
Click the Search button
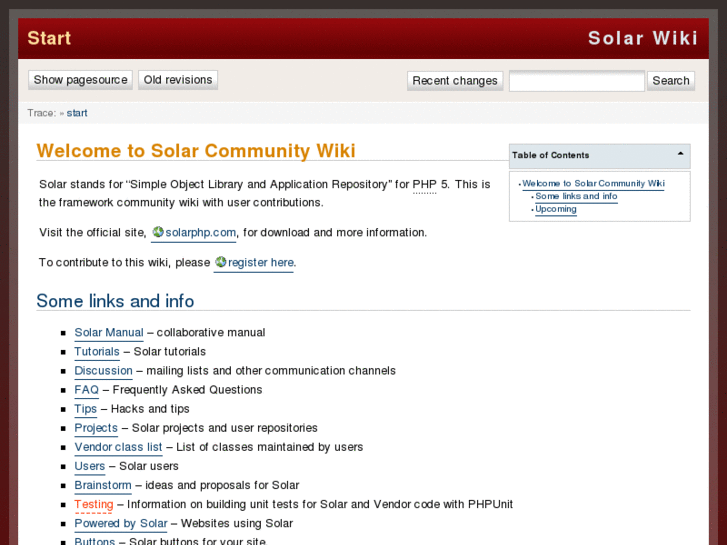(x=671, y=81)
